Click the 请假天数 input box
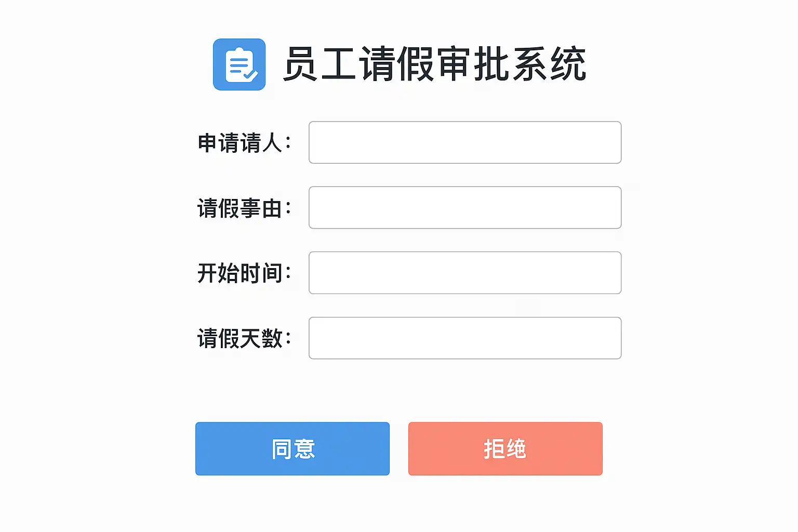This screenshot has width=798, height=532. pyautogui.click(x=465, y=338)
